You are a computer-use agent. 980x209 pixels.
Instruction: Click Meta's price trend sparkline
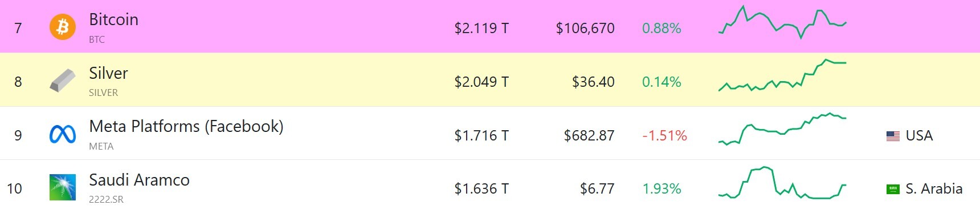click(x=782, y=129)
